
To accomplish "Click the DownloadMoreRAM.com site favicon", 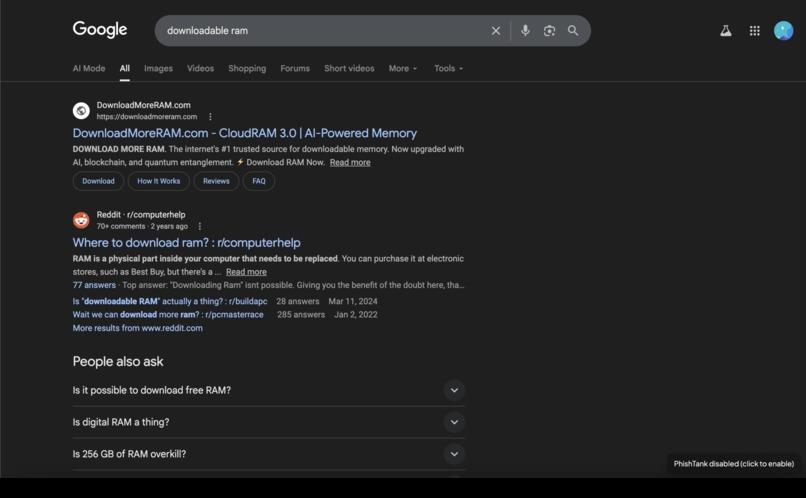I will point(81,110).
